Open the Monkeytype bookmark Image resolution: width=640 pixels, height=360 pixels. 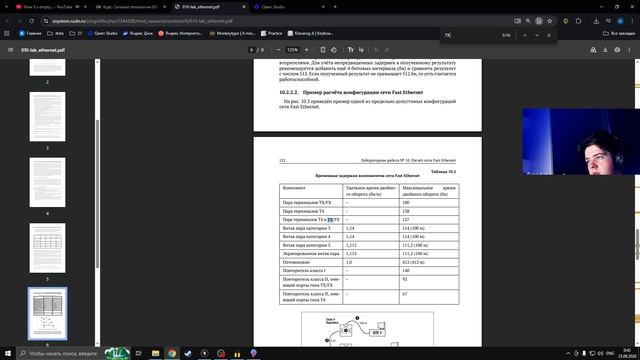coord(232,33)
